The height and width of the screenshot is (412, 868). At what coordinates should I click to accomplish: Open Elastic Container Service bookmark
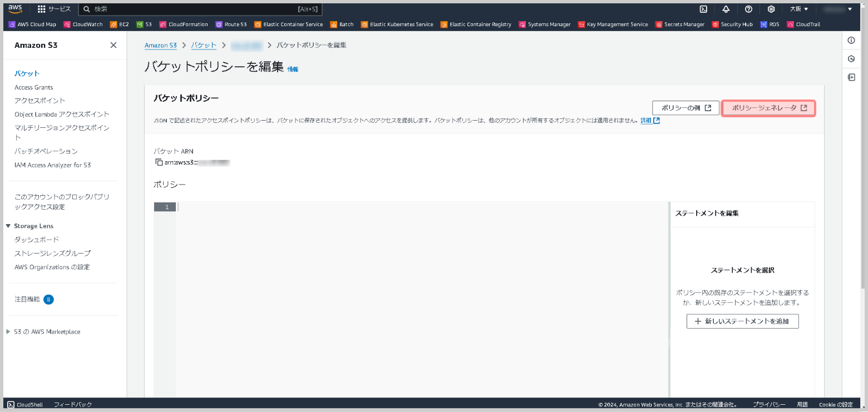[288, 24]
